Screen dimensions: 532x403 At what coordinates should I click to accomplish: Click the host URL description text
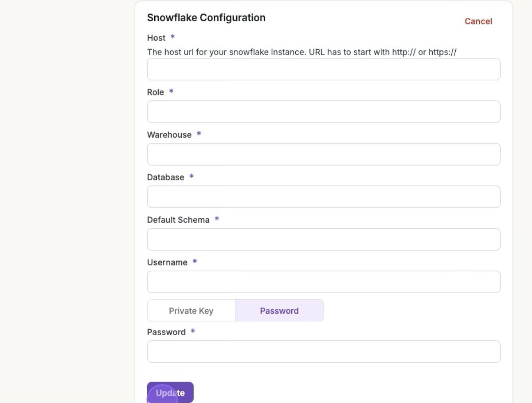click(301, 52)
